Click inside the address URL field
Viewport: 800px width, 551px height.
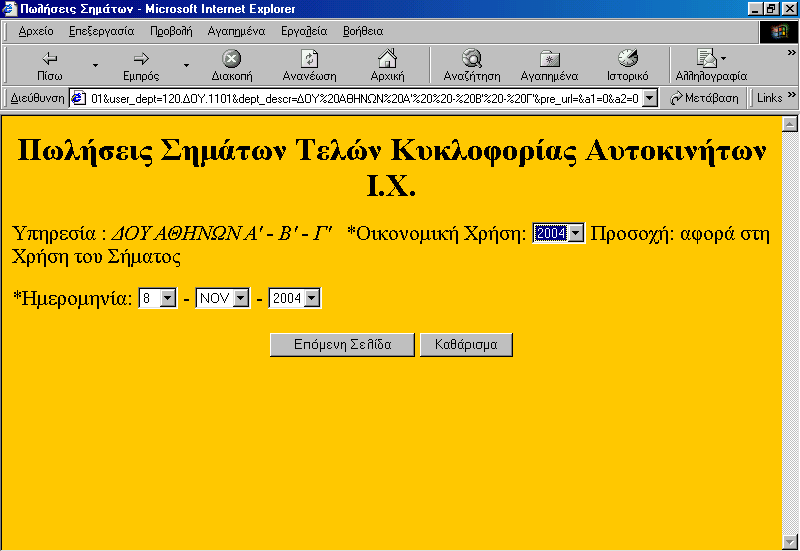pyautogui.click(x=360, y=98)
